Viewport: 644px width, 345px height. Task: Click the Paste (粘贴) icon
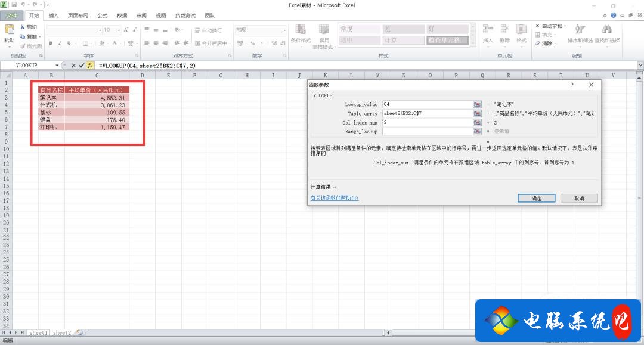(x=9, y=30)
